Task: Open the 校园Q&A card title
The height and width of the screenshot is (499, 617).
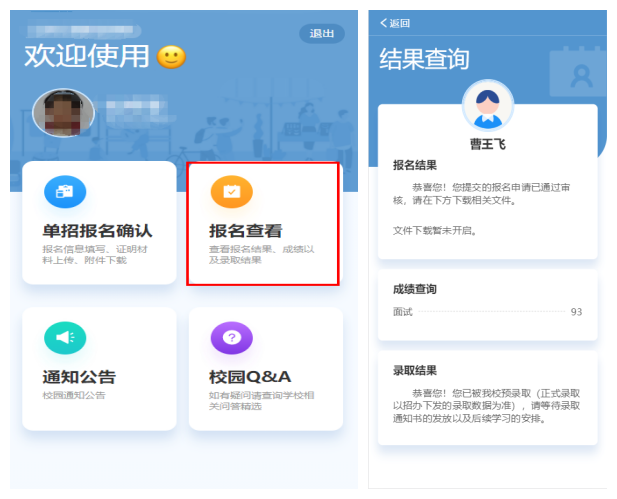Action: (250, 377)
